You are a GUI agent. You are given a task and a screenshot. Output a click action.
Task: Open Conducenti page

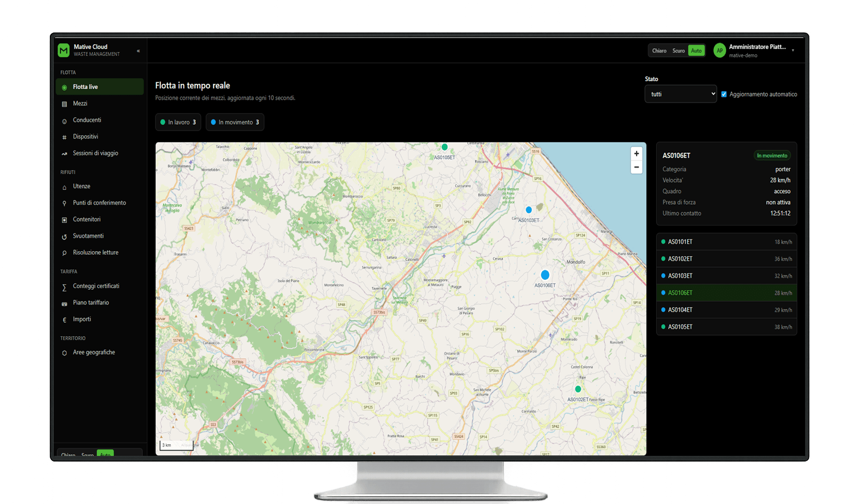100,120
